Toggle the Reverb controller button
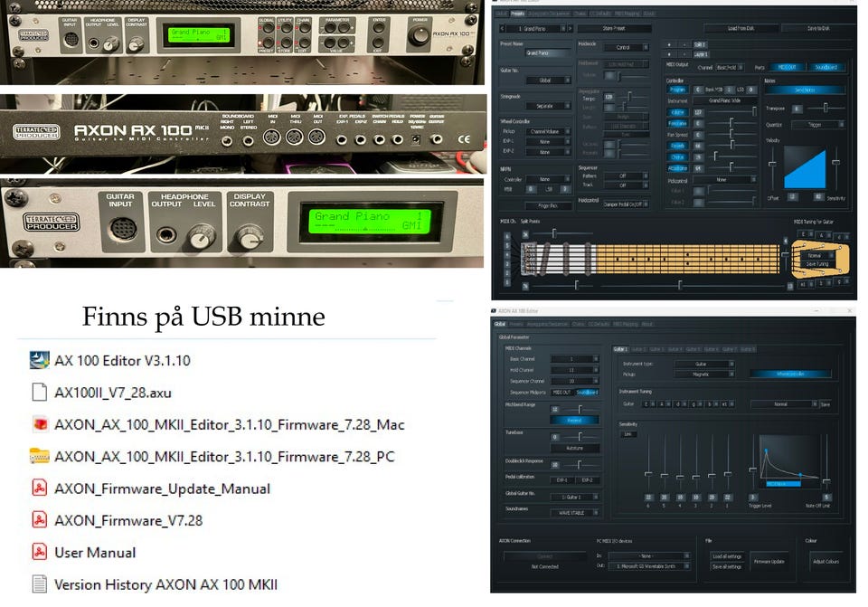 point(677,147)
